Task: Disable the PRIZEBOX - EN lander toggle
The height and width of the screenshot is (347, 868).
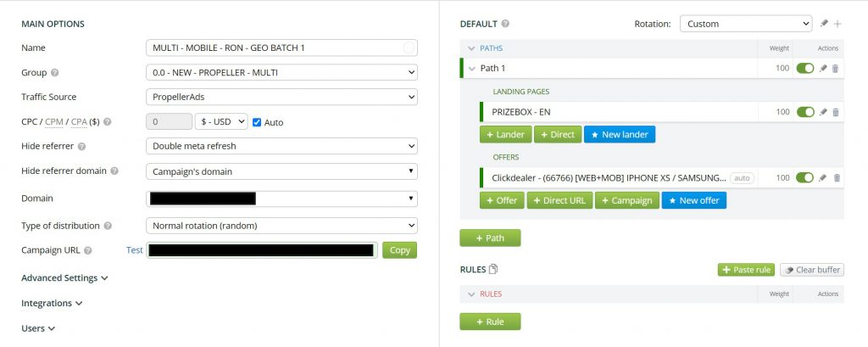Action: coord(804,112)
